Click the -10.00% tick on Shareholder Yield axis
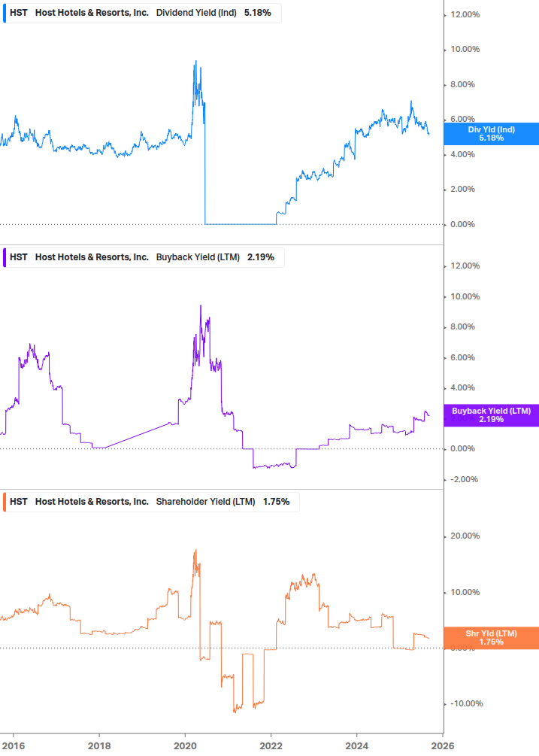The width and height of the screenshot is (539, 756). click(x=466, y=704)
